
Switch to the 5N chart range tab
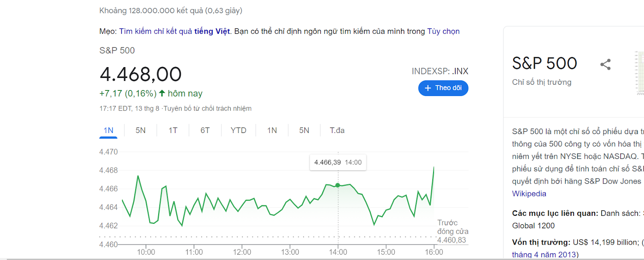tap(140, 131)
